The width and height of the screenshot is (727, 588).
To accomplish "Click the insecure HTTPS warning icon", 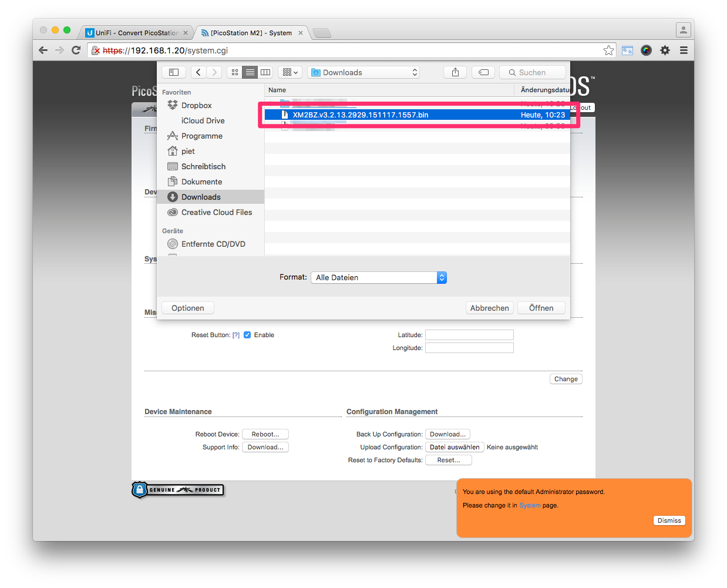I will pos(96,51).
